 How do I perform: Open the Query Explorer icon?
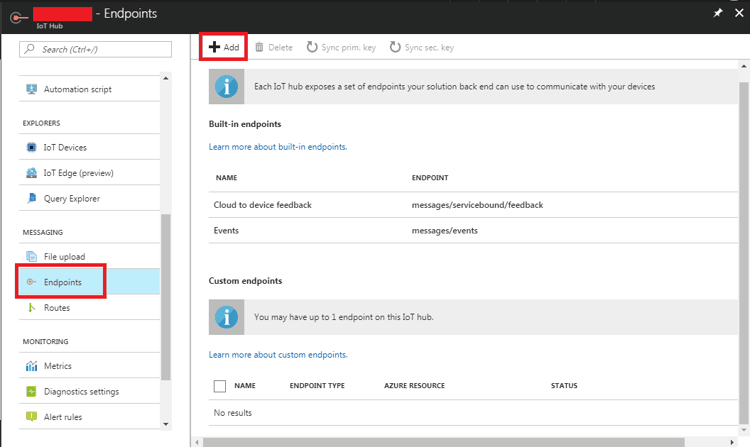click(32, 198)
